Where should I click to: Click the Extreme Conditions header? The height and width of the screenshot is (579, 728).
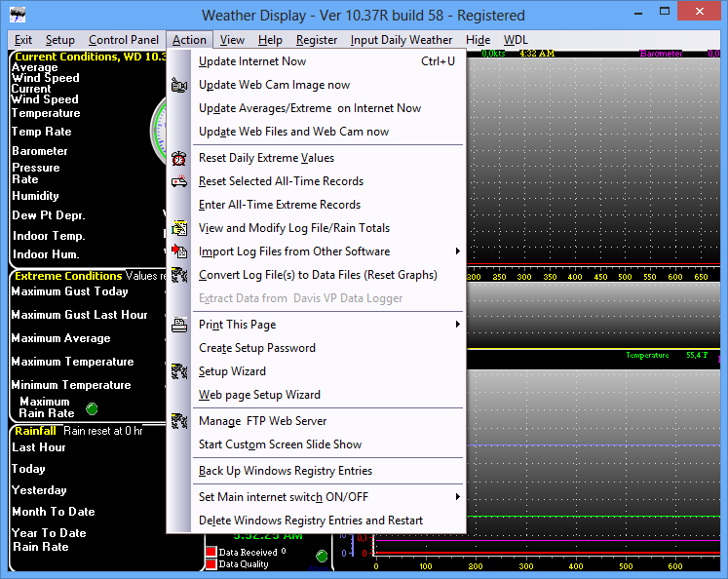pyautogui.click(x=68, y=276)
